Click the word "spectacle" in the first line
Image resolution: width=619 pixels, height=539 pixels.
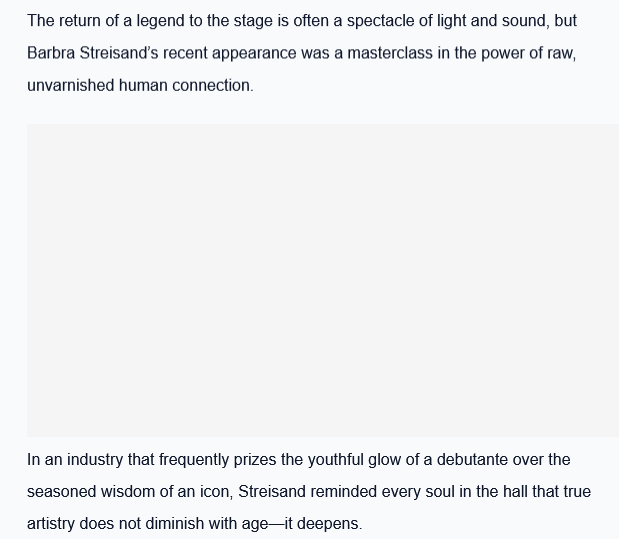click(381, 21)
